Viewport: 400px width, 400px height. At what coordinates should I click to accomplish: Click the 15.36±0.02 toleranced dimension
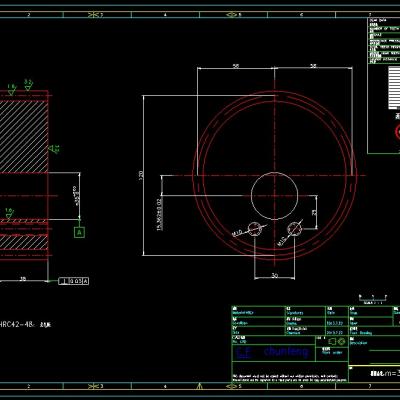159,214
